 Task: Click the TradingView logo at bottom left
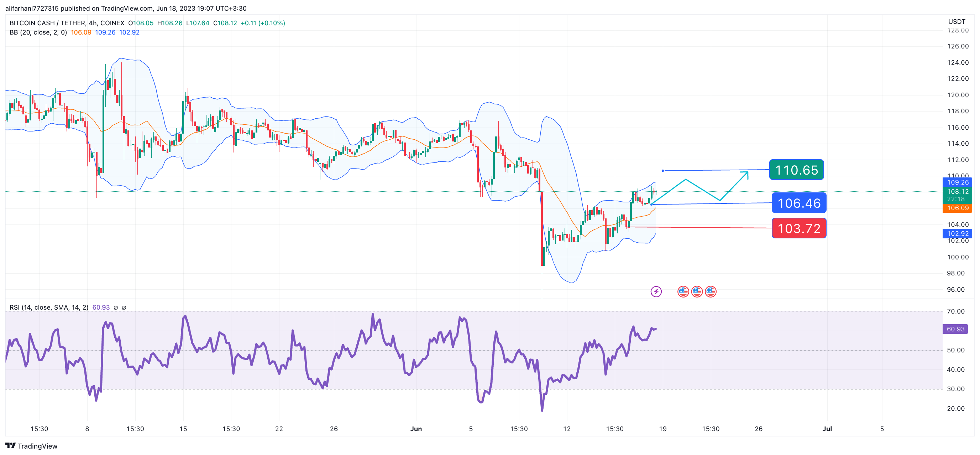[31, 446]
